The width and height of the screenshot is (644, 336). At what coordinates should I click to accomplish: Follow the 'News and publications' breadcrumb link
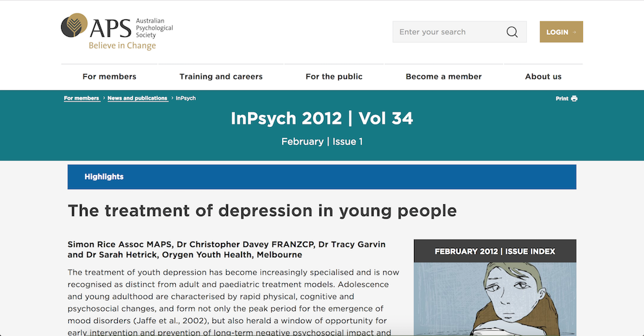(137, 99)
